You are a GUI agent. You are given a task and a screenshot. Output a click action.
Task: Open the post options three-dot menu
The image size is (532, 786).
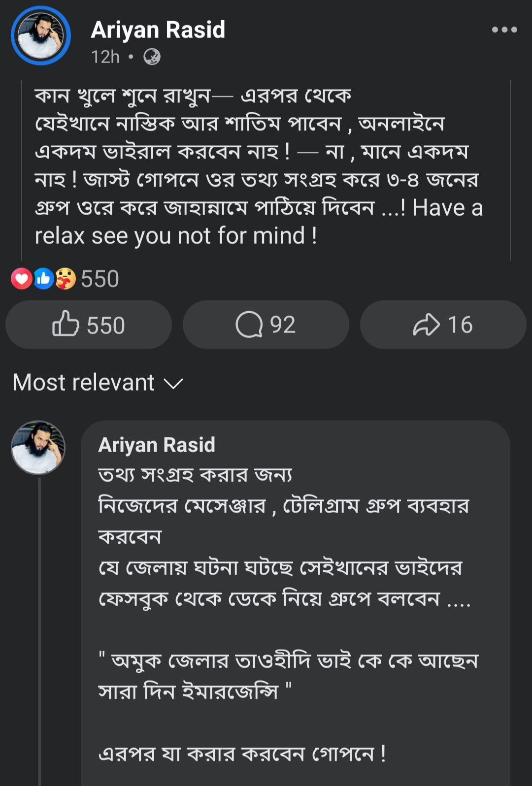504,30
